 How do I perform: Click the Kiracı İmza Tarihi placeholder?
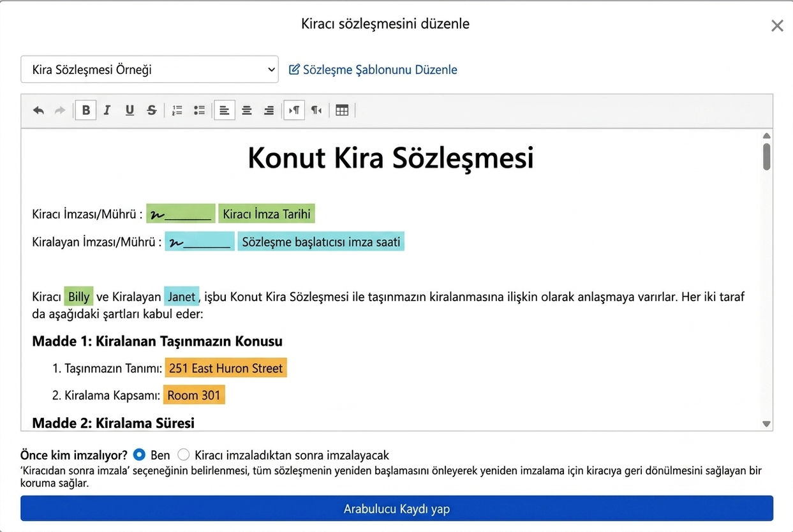[x=267, y=214]
